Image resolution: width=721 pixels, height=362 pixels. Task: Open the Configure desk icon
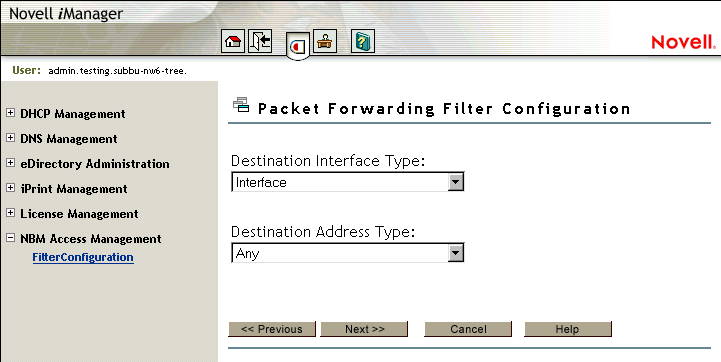point(325,41)
